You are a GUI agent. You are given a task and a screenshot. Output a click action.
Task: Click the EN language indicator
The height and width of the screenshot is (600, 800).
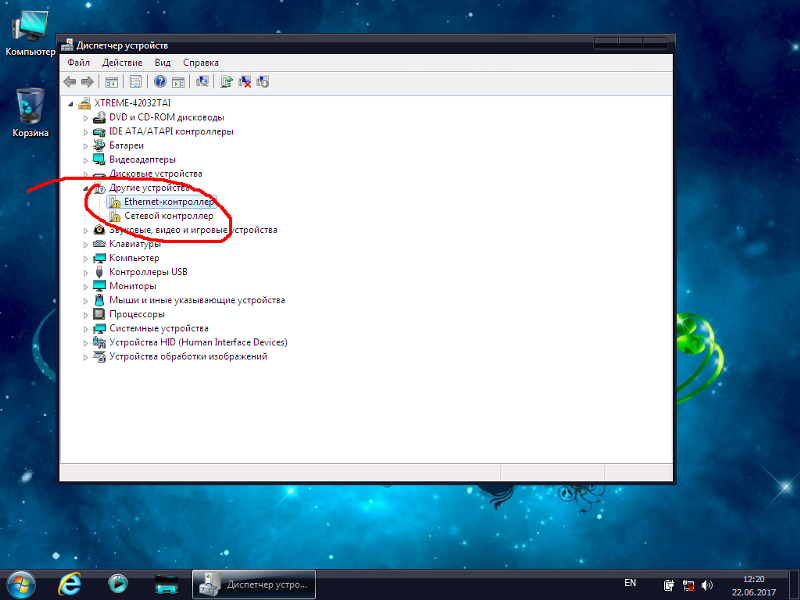tap(630, 583)
